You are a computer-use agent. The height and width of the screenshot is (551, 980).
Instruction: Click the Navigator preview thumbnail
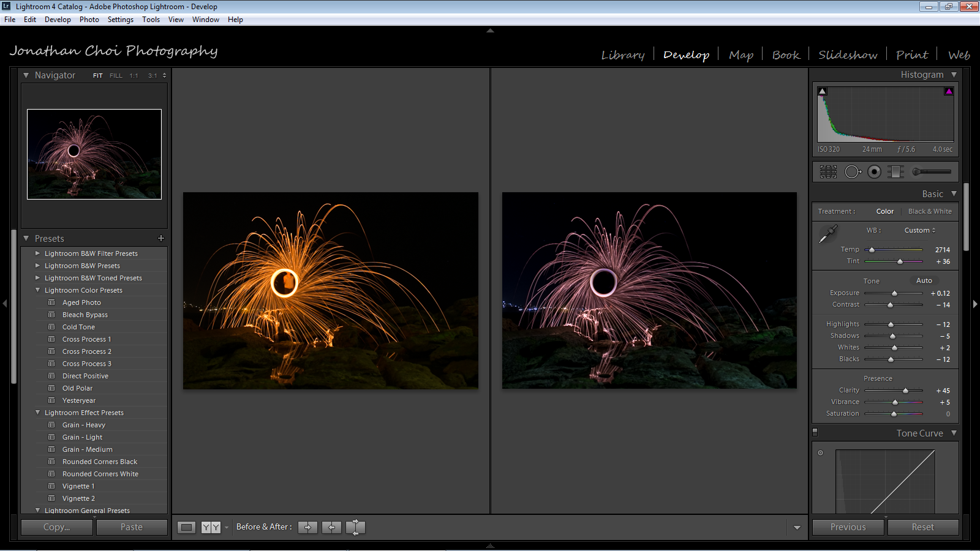(x=94, y=154)
